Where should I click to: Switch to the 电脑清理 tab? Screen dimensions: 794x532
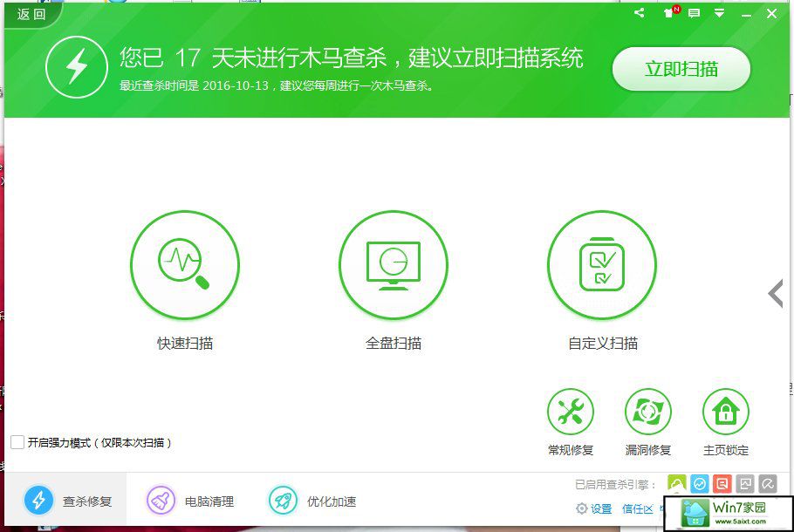click(190, 500)
